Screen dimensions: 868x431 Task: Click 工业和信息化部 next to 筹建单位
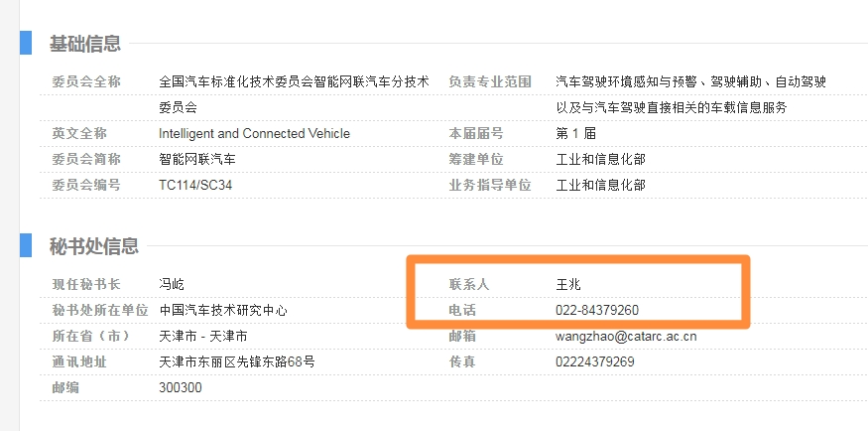[x=600, y=159]
